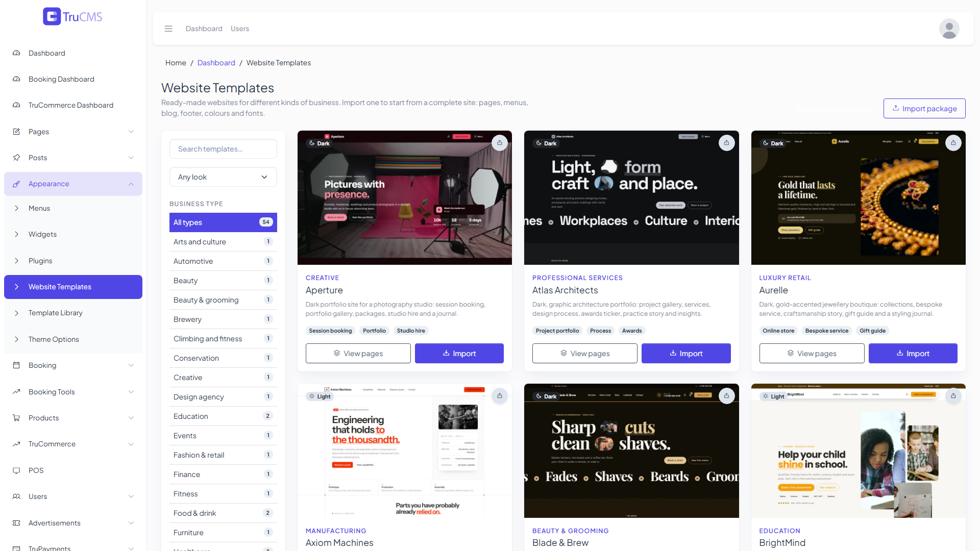Expand the Booking sidebar section
980x551 pixels.
(x=73, y=365)
